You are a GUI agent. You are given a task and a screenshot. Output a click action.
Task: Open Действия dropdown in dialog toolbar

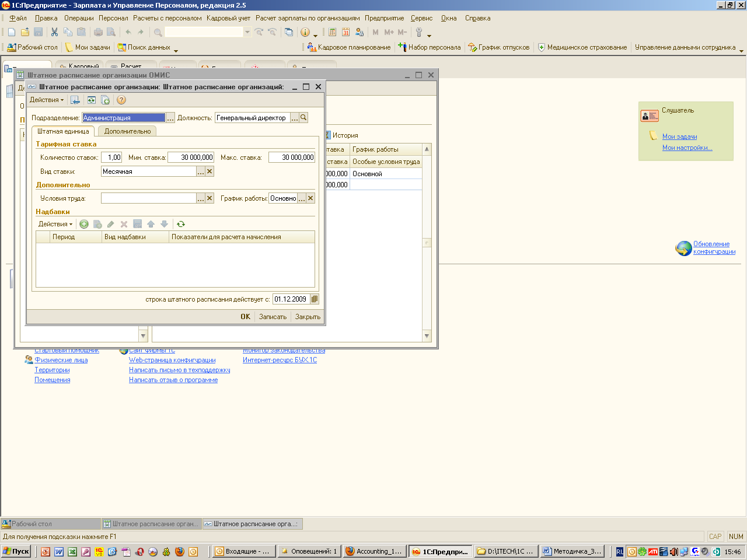(47, 100)
